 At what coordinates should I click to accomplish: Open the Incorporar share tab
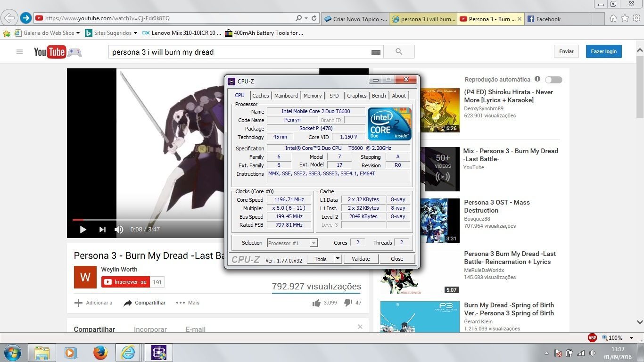(150, 329)
